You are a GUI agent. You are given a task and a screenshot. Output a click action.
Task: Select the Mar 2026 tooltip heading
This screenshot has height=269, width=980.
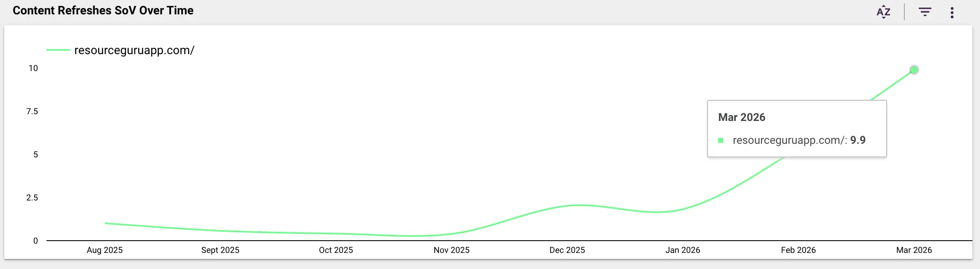tap(741, 117)
